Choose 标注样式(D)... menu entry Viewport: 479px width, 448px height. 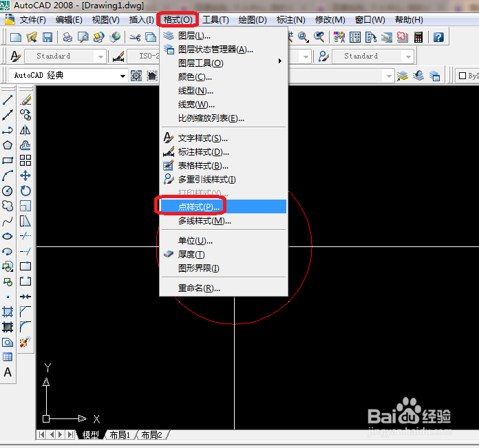click(x=224, y=152)
